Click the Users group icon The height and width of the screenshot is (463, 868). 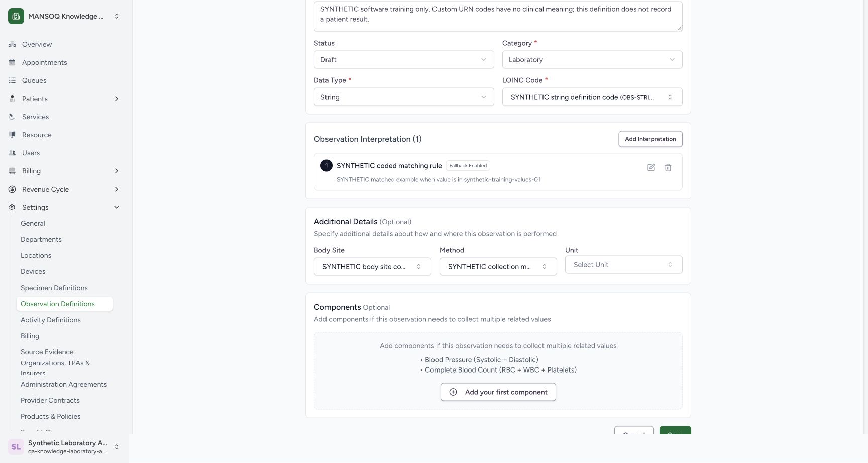(x=12, y=153)
